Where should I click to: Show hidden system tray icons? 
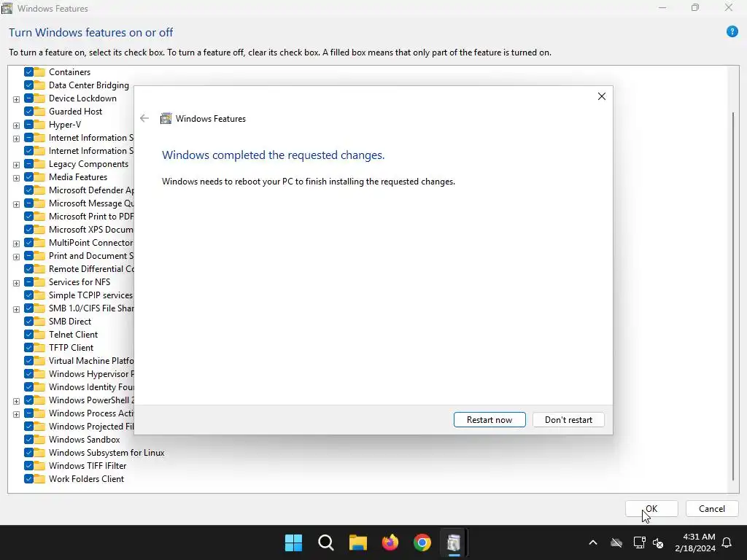593,542
